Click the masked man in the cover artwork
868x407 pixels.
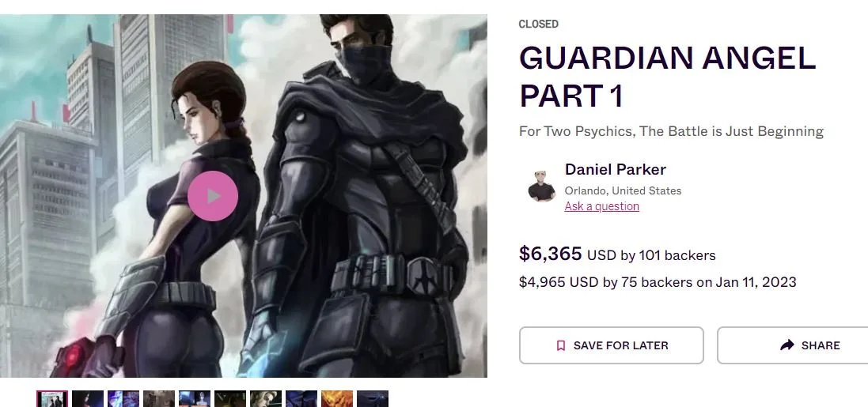click(366, 199)
